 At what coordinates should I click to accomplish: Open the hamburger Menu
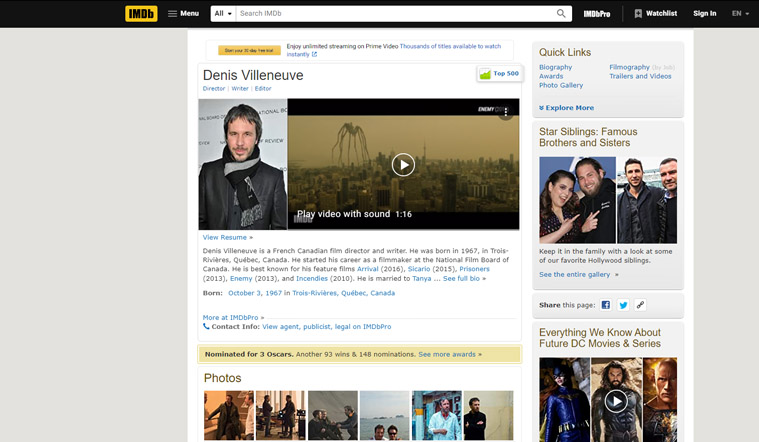(183, 14)
